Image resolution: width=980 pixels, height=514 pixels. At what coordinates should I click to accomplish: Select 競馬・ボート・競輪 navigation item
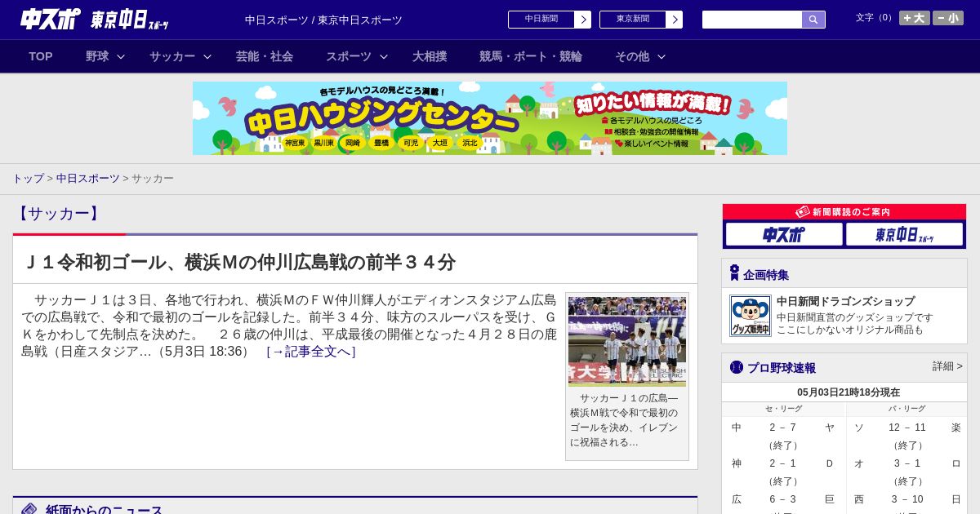coord(531,56)
